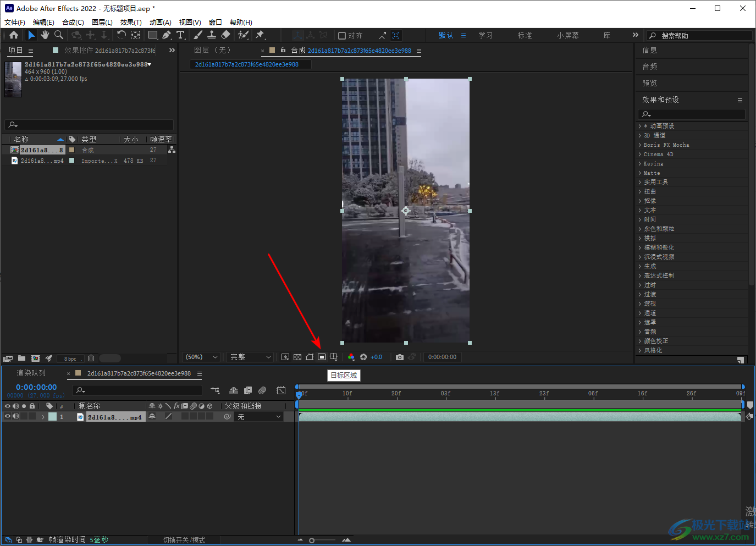756x546 pixels.
Task: Select the Rotation tool
Action: pyautogui.click(x=121, y=35)
